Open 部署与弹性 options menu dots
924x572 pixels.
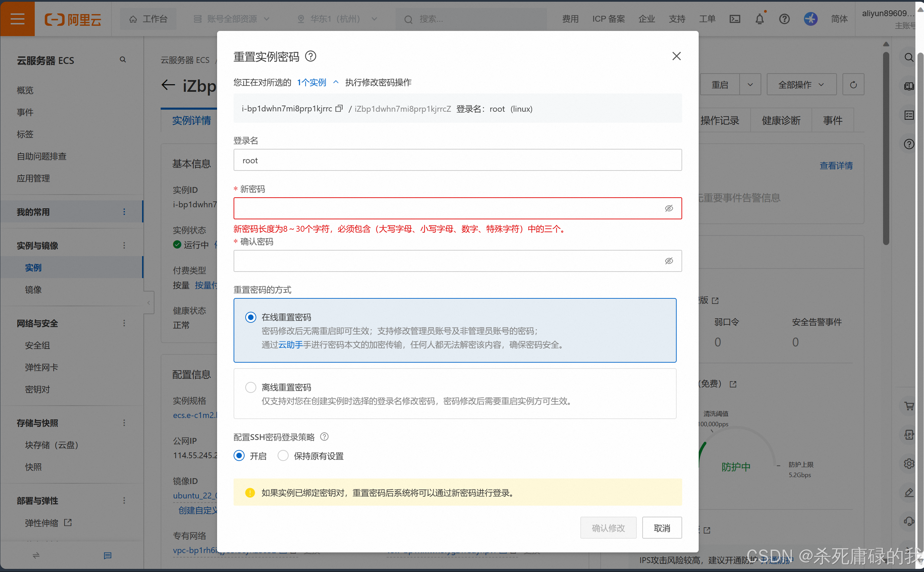[124, 500]
